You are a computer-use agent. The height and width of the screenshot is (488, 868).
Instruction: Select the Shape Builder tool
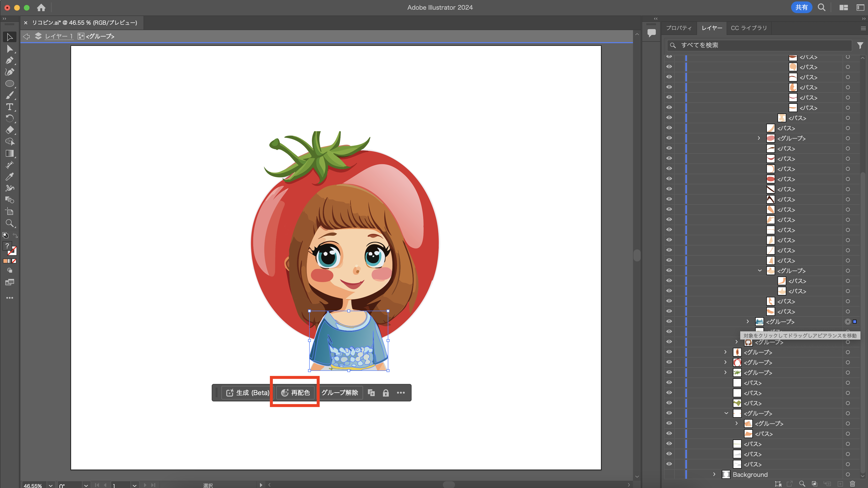9,142
